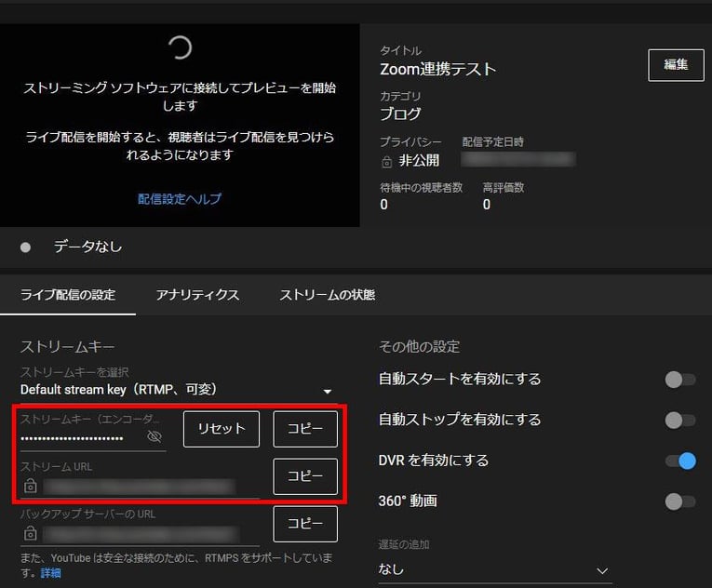Image resolution: width=712 pixels, height=588 pixels.
Task: Enable the 自動スタート toggle
Action: (x=680, y=380)
